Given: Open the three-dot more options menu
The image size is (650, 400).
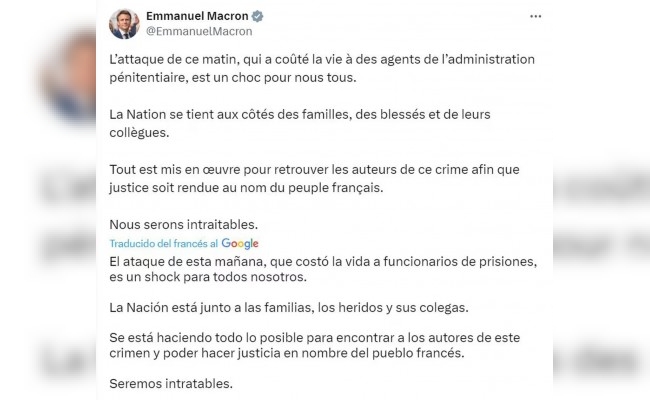Looking at the screenshot, I should pyautogui.click(x=535, y=18).
